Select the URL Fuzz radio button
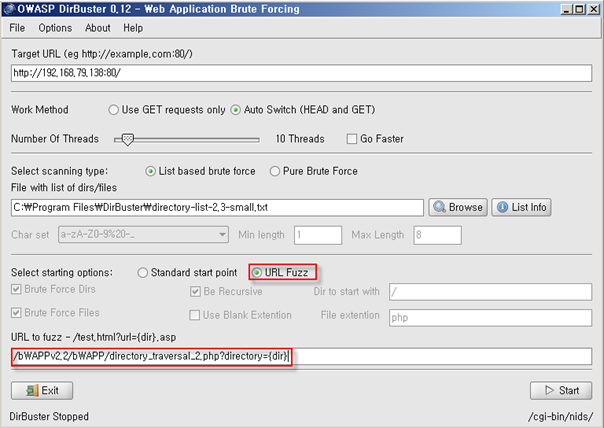 pyautogui.click(x=256, y=273)
